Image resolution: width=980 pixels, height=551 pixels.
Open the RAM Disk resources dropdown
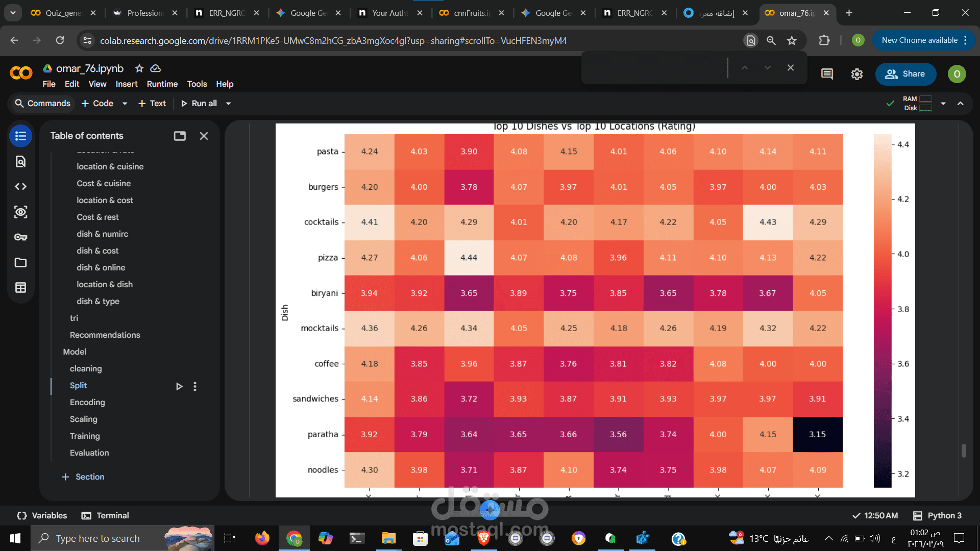943,104
